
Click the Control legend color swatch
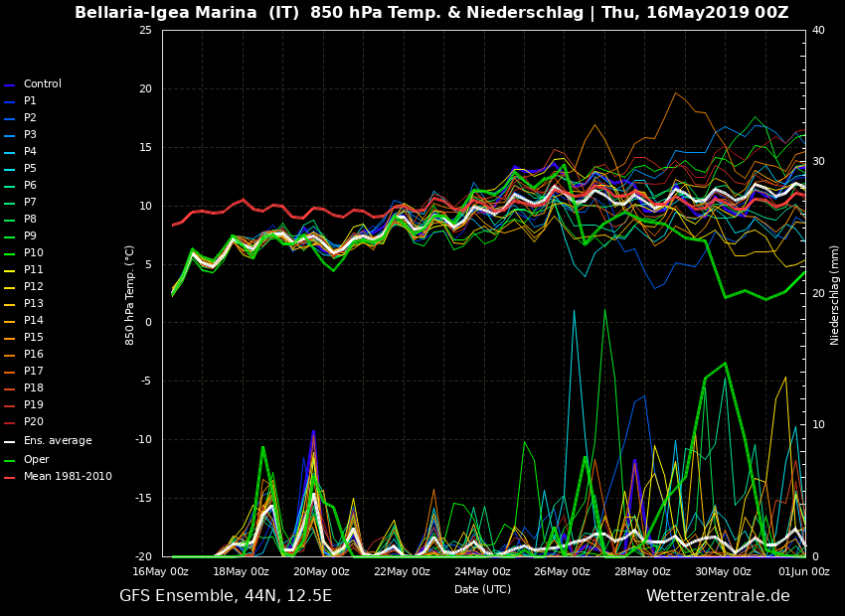click(10, 85)
